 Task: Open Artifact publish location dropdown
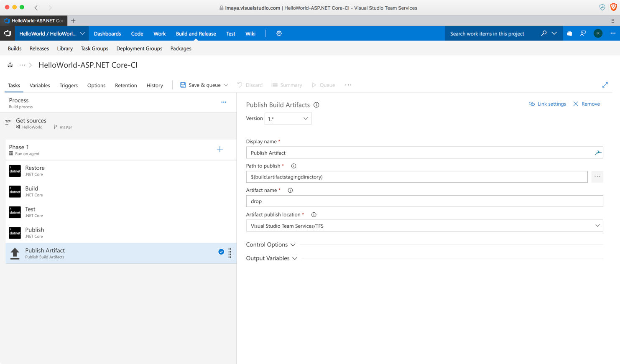pos(424,226)
